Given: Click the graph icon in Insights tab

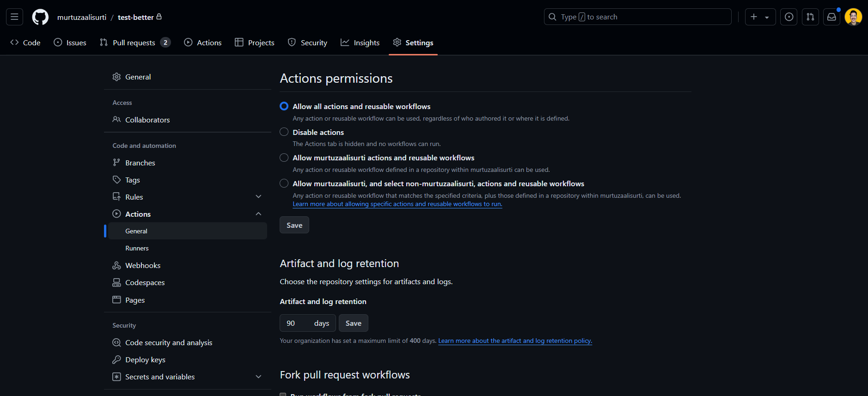Looking at the screenshot, I should (x=345, y=43).
